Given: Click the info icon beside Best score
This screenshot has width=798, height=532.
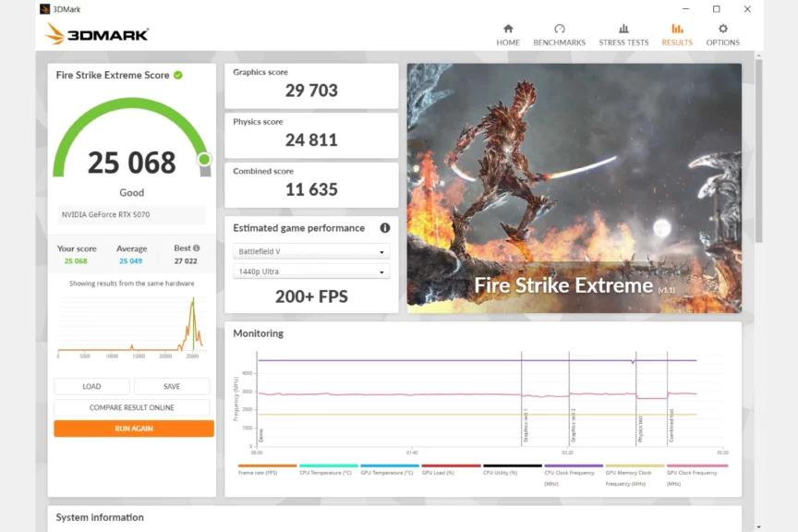Looking at the screenshot, I should pyautogui.click(x=196, y=248).
